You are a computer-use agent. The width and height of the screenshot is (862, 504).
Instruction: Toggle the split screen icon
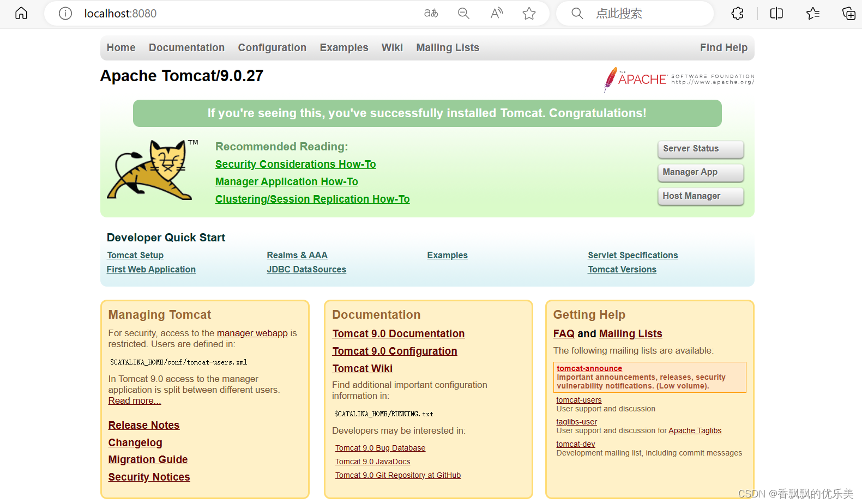pyautogui.click(x=776, y=13)
